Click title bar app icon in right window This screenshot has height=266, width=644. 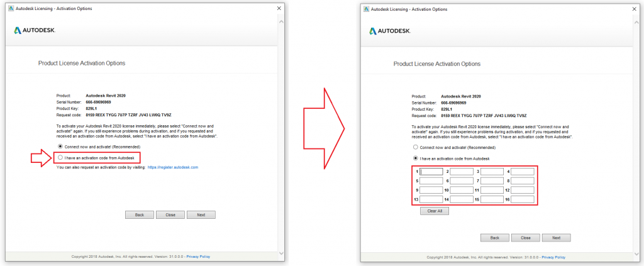click(366, 9)
